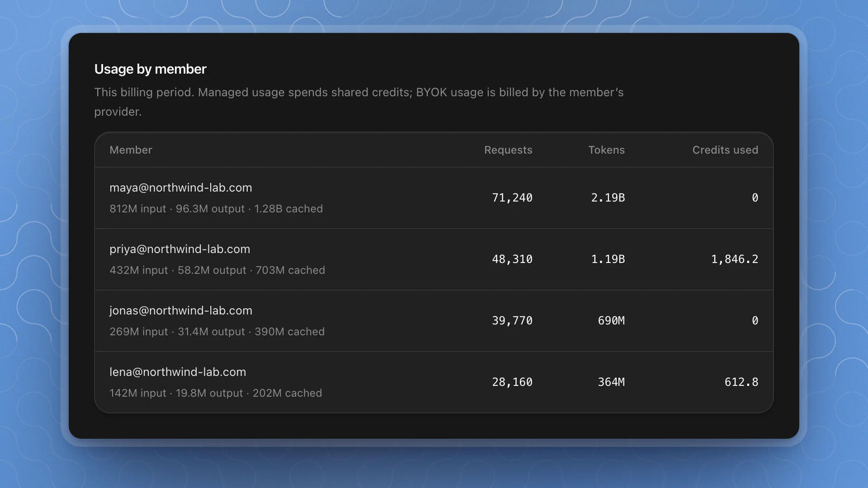Click lena's token breakdown 142M input line
868x488 pixels.
coord(216,393)
